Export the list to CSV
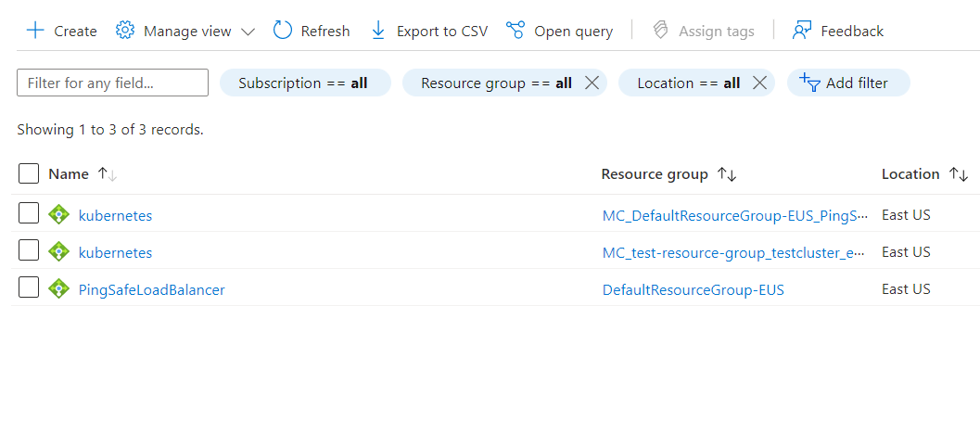This screenshot has width=980, height=434. pos(429,31)
